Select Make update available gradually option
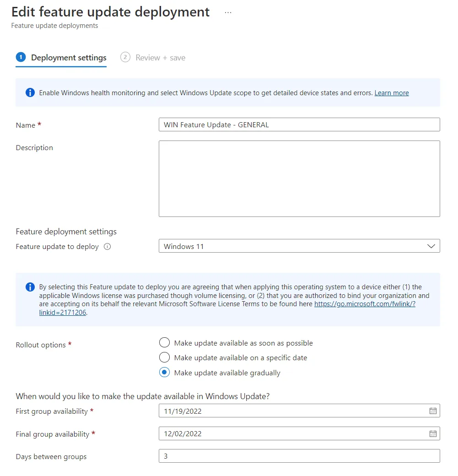This screenshot has height=476, width=458. pyautogui.click(x=165, y=372)
